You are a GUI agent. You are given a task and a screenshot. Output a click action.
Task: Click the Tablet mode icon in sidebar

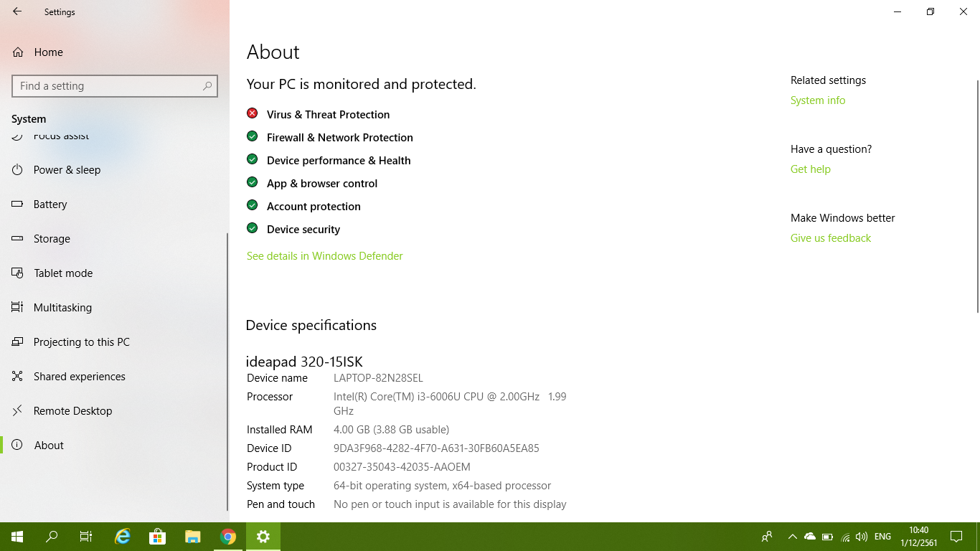(x=18, y=273)
